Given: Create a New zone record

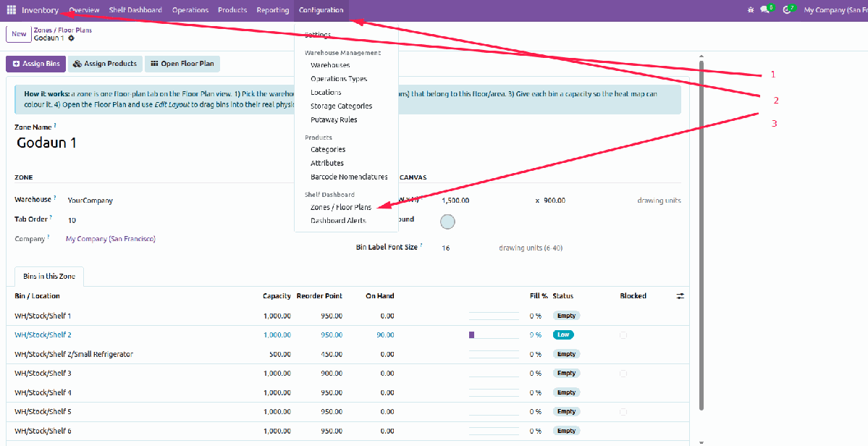Looking at the screenshot, I should [x=19, y=34].
